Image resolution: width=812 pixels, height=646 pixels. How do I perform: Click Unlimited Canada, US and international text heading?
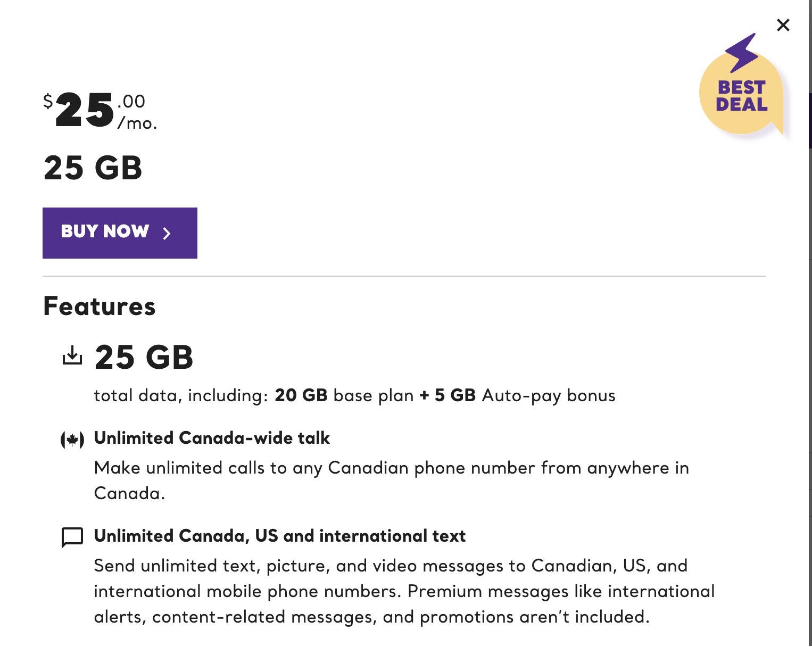point(279,536)
